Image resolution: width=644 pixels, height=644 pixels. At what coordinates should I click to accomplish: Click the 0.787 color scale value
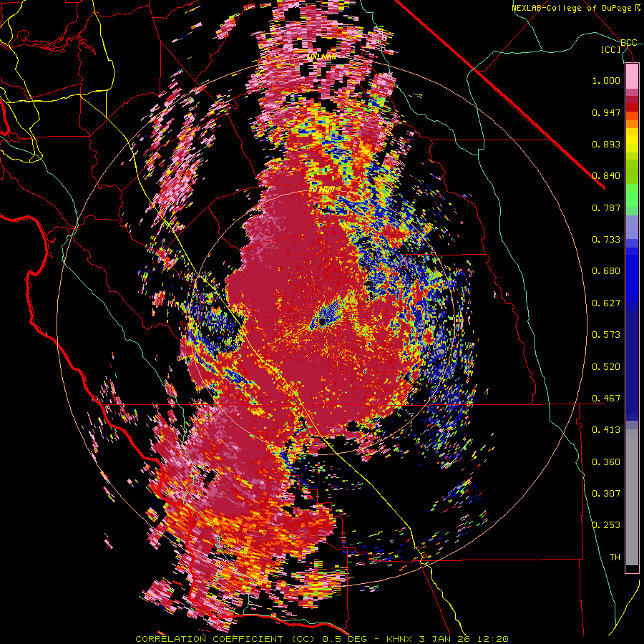[x=606, y=208]
